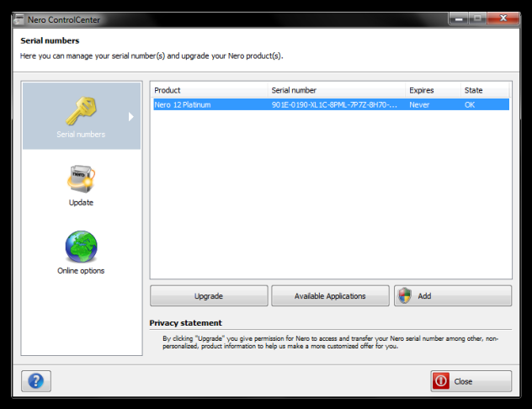Open the Online options globe icon

(81, 247)
